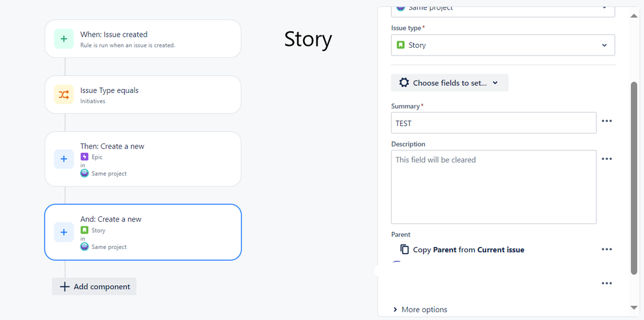Open the three-dot menu next to Description
Viewport: 644px width, 320px height.
pos(607,159)
